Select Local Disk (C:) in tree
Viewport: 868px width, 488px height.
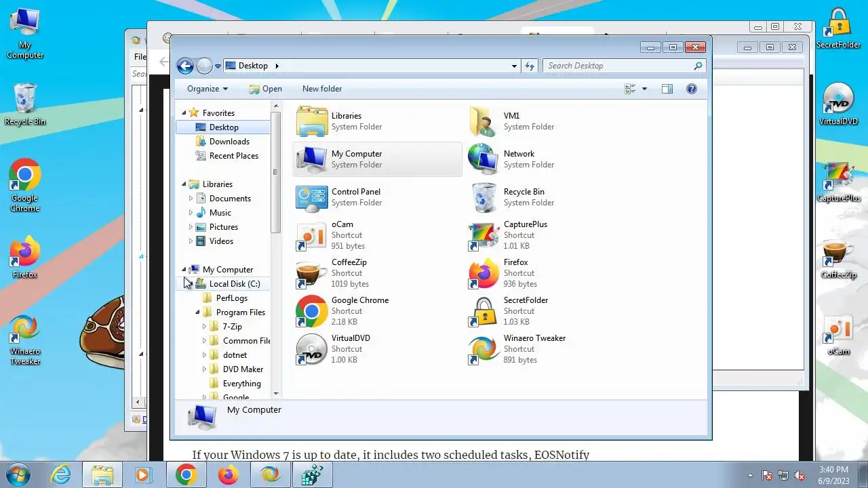[x=234, y=284]
